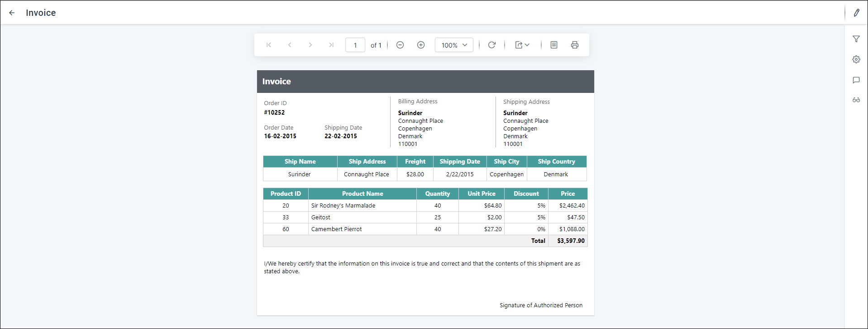Image resolution: width=868 pixels, height=329 pixels.
Task: Click the Unit Price column header
Action: pyautogui.click(x=482, y=194)
